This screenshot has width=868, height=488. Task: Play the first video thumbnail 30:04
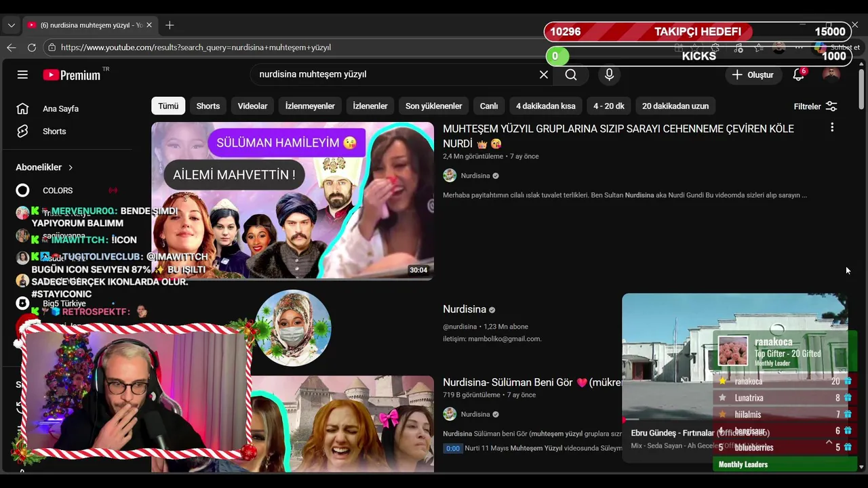[292, 201]
